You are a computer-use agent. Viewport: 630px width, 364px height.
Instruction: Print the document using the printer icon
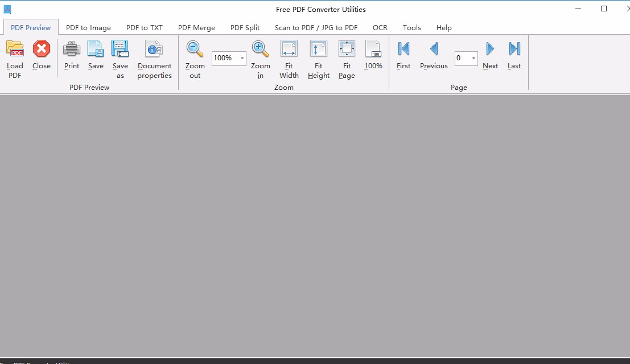point(72,49)
